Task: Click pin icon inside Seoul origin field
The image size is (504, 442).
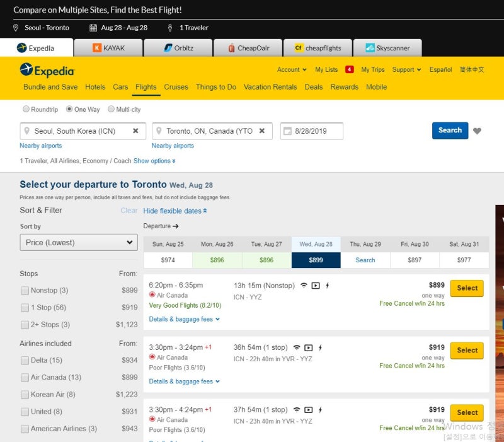Action: 27,131
